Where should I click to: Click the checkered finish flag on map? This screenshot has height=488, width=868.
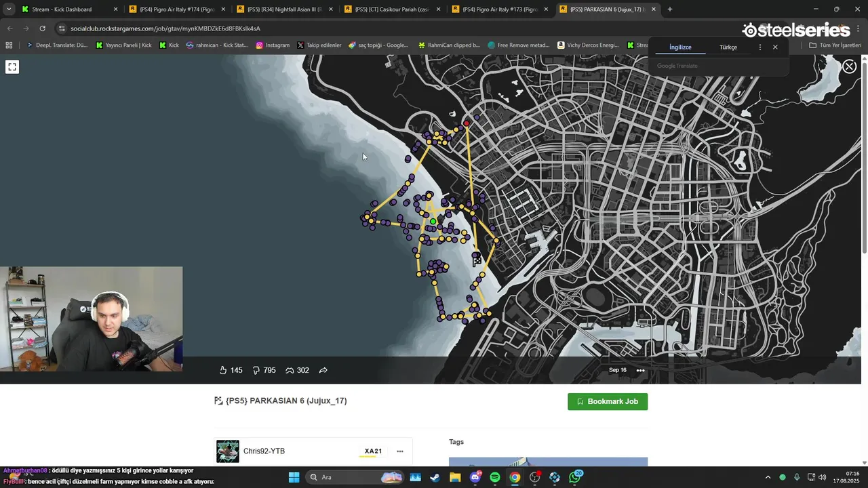(x=477, y=260)
